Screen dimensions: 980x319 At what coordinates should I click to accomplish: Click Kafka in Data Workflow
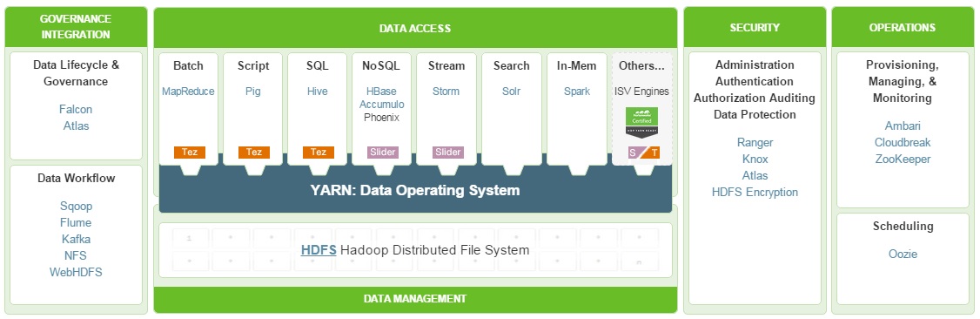[77, 239]
